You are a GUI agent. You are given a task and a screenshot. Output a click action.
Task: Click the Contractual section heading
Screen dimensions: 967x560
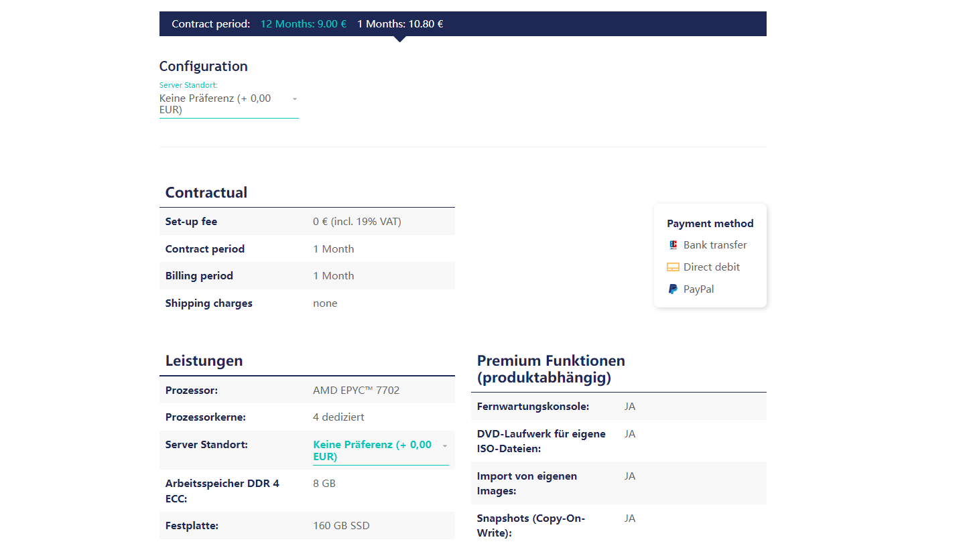coord(206,193)
